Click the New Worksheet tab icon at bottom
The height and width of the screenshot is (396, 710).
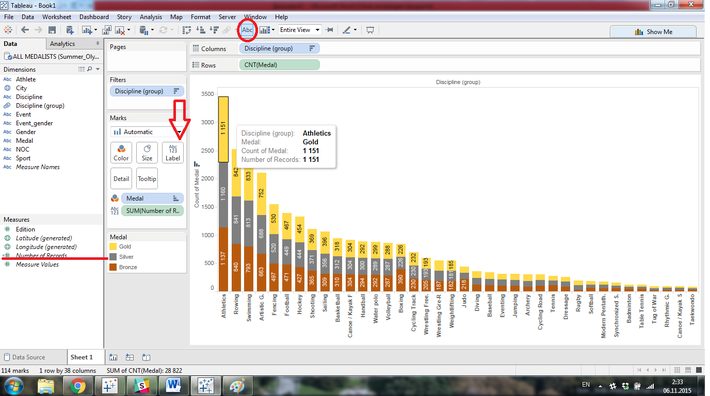click(113, 357)
